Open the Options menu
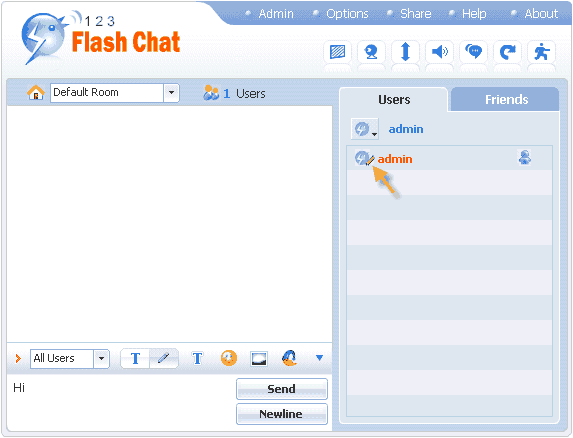This screenshot has height=438, width=573. 347,14
